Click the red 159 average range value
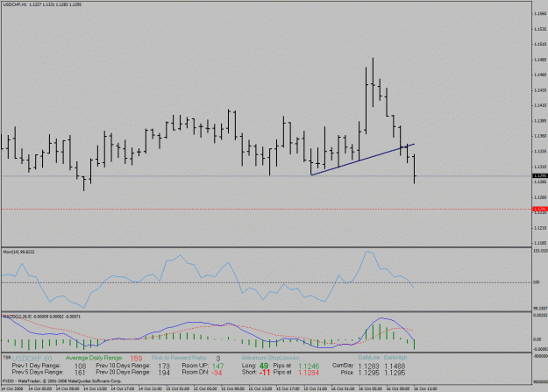The width and height of the screenshot is (548, 392). 136,359
